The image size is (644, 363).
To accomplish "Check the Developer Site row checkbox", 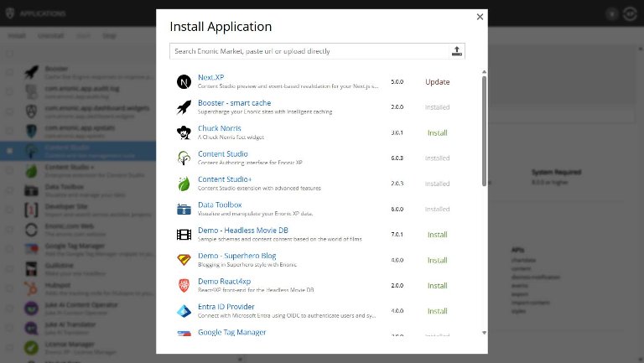I will pyautogui.click(x=10, y=210).
